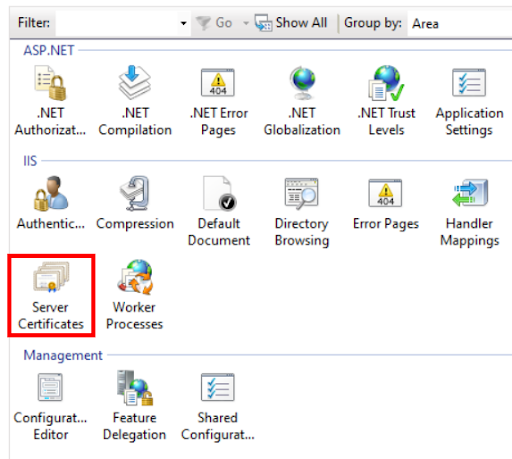Open the IIS Error Pages feature
512x459 pixels.
[386, 203]
